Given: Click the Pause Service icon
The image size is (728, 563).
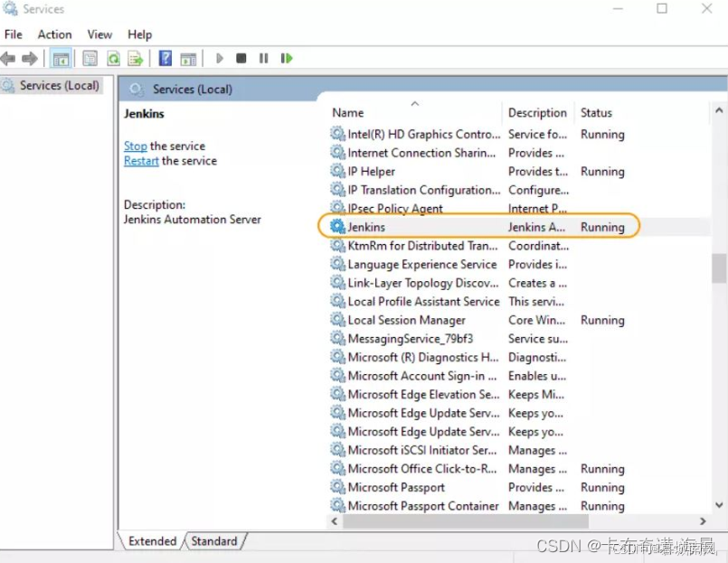Looking at the screenshot, I should 263,59.
